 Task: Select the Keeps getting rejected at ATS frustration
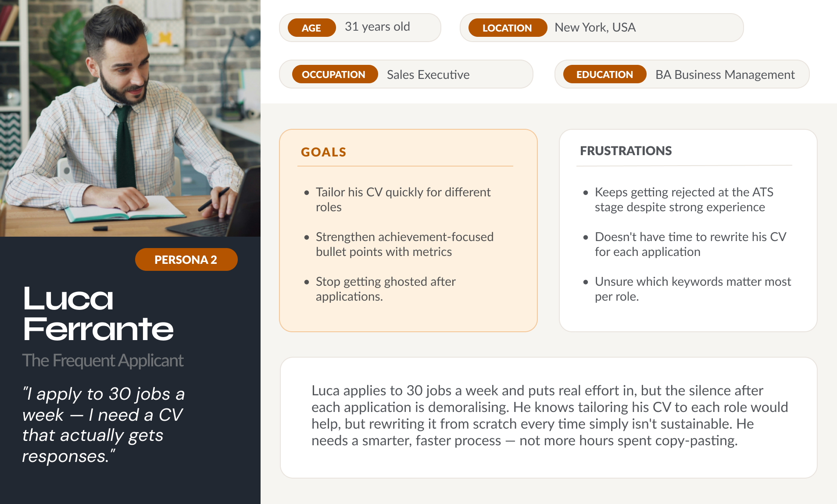(x=684, y=199)
